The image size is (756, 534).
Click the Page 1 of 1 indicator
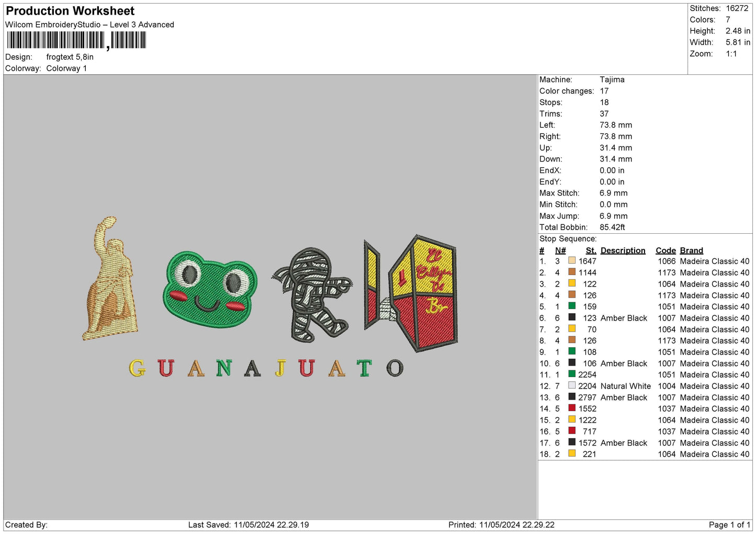(x=729, y=525)
